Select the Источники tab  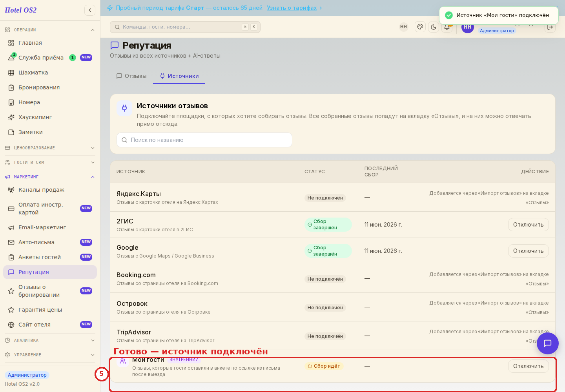179,76
